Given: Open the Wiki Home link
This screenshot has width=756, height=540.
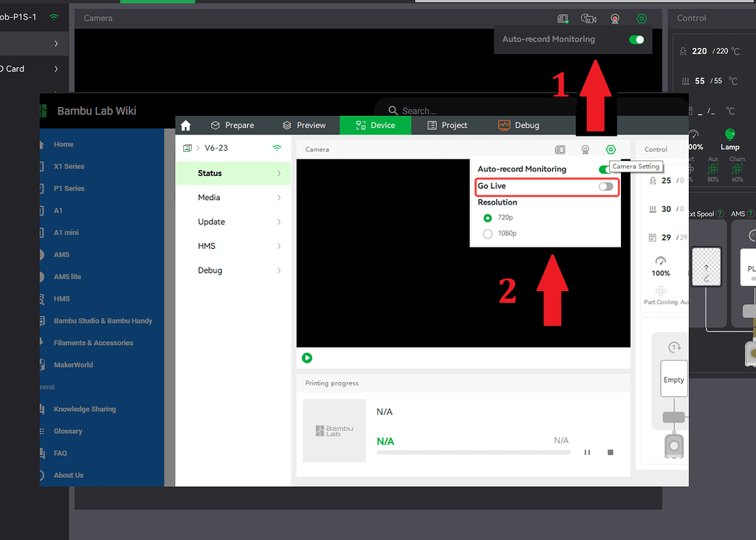Looking at the screenshot, I should 63,144.
